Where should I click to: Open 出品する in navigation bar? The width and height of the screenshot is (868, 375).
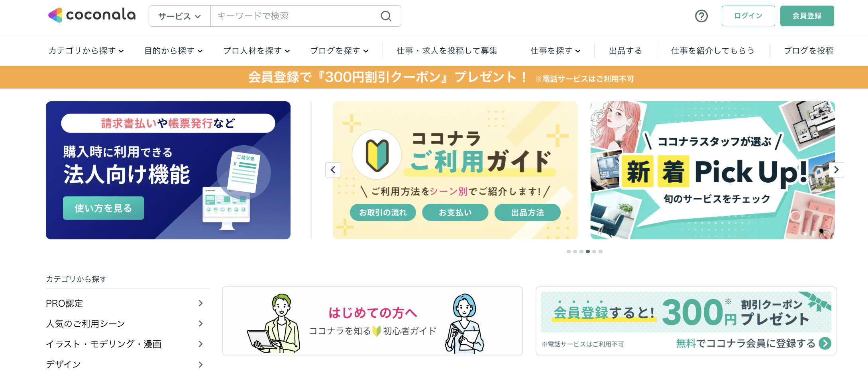(625, 51)
